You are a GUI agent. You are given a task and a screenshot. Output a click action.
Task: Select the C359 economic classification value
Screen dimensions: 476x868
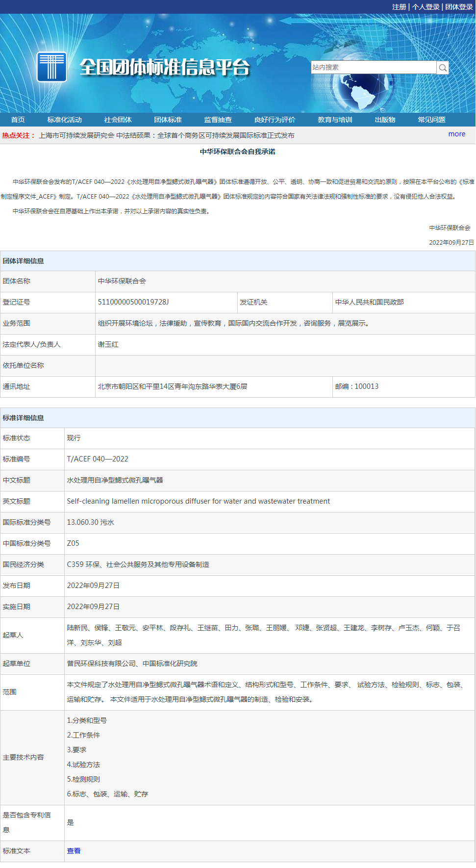(138, 564)
